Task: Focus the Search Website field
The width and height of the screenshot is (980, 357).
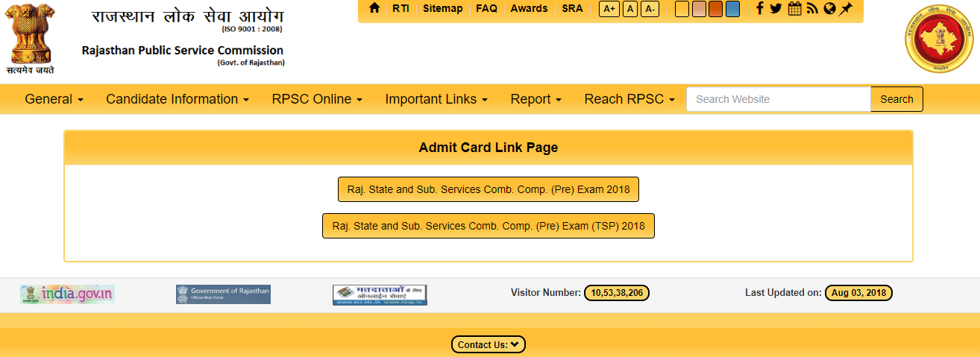Action: (x=779, y=99)
